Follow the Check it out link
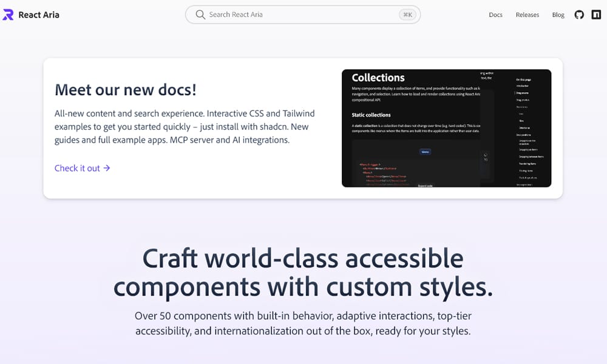 coord(83,168)
